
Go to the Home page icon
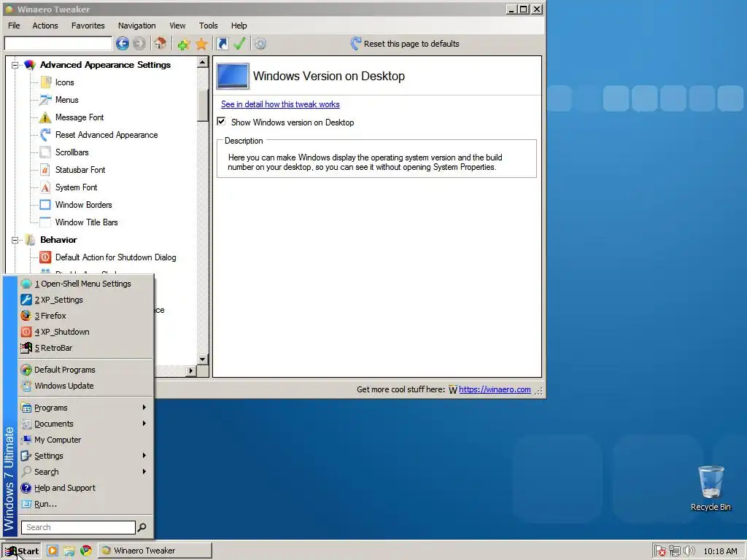pyautogui.click(x=160, y=44)
